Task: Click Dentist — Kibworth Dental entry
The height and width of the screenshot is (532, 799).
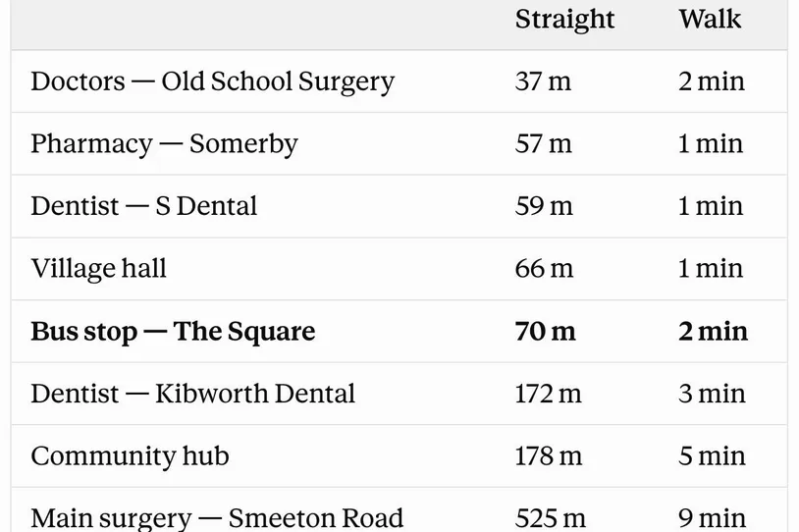Action: [x=192, y=394]
